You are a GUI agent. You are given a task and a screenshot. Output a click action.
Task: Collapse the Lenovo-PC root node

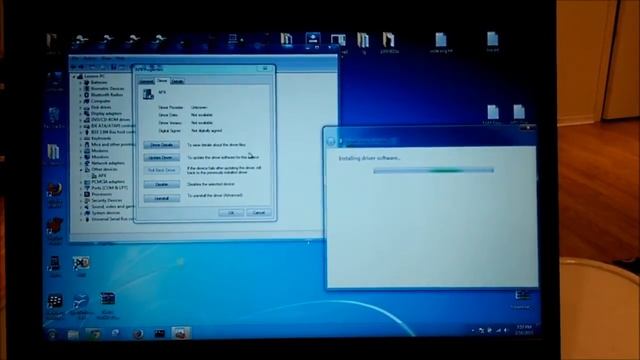click(74, 76)
